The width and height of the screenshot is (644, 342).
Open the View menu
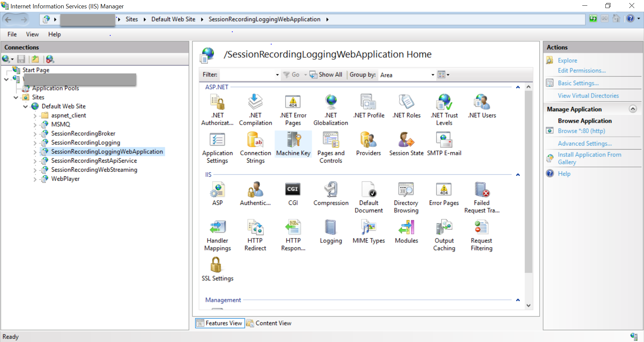pos(32,34)
